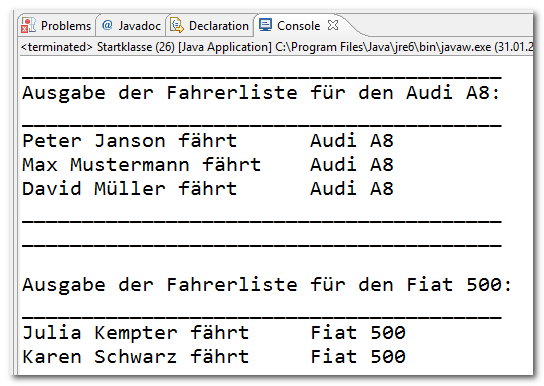Click 'Fiat 500' in the Julia Kempter row
Image resolution: width=544 pixels, height=386 pixels.
click(358, 333)
